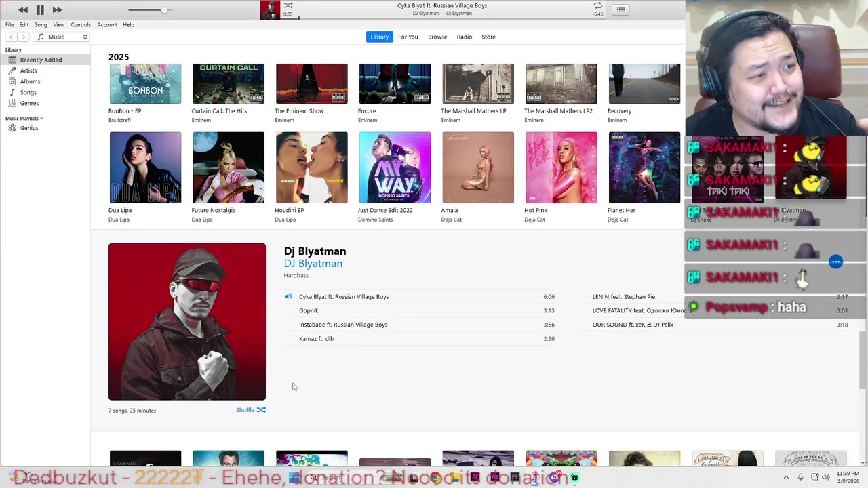868x488 pixels.
Task: Open the Curtain Call: The Hits cover
Action: point(229,83)
